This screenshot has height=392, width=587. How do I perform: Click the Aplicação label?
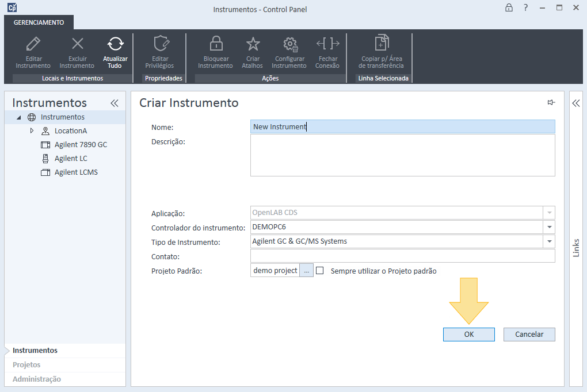[x=168, y=214]
